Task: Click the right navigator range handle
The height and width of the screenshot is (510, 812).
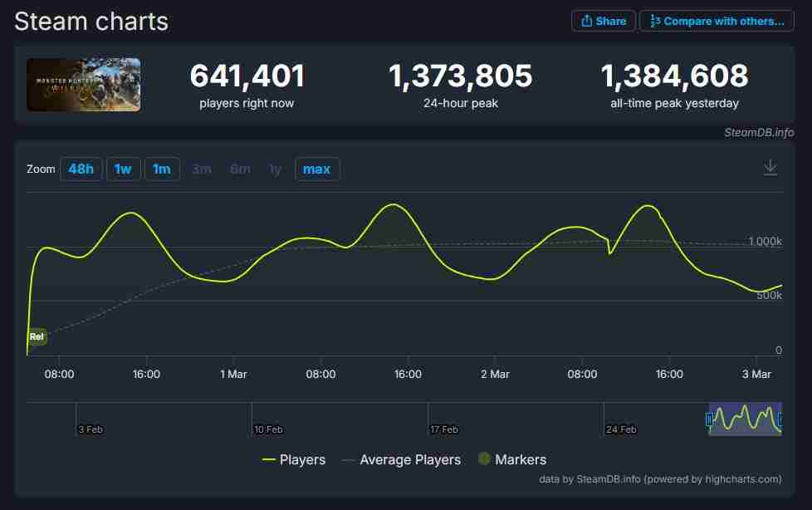Action: 780,419
